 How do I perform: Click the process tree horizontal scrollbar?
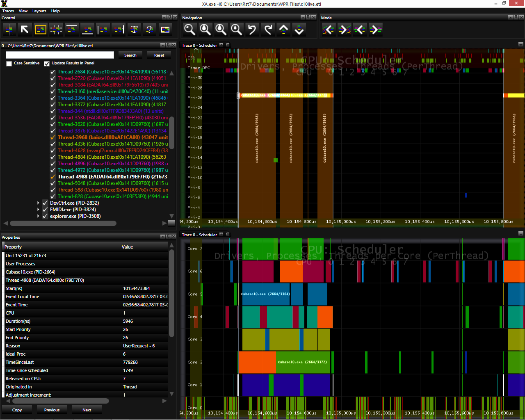[63, 224]
